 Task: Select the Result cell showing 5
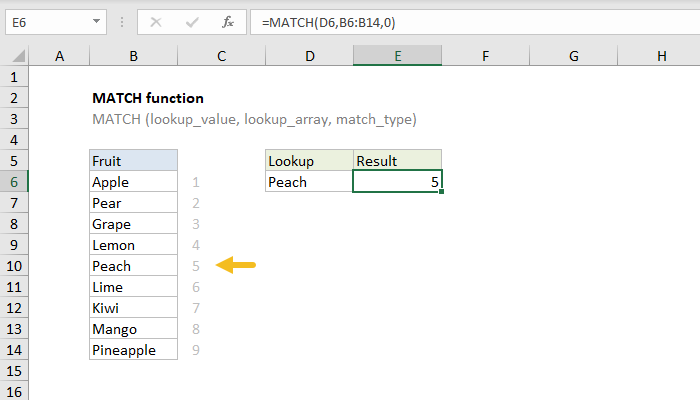397,182
